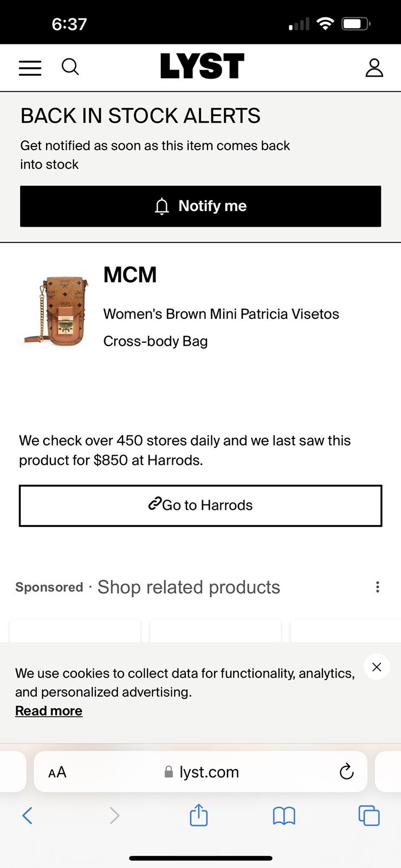The width and height of the screenshot is (401, 868).
Task: Open the hamburger navigation menu
Action: (30, 68)
